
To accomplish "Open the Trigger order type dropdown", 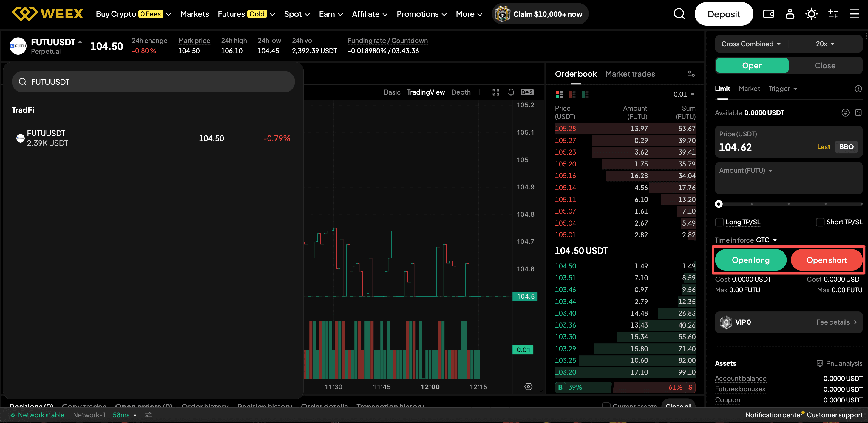I will pyautogui.click(x=782, y=89).
